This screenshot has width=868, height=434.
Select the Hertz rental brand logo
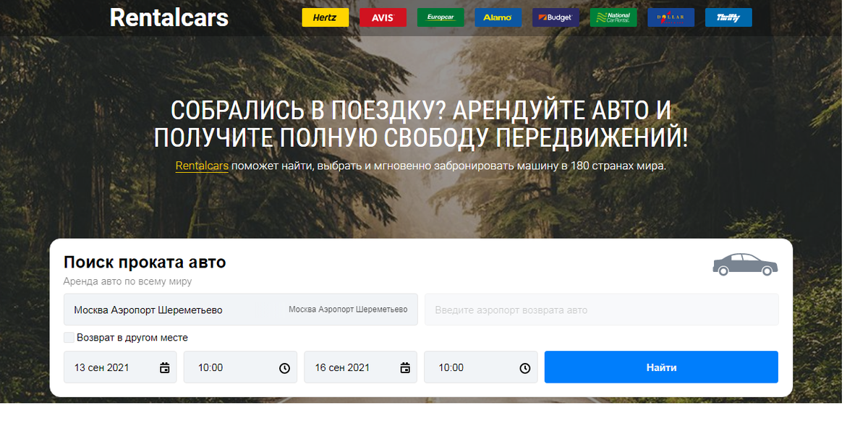[x=325, y=17]
